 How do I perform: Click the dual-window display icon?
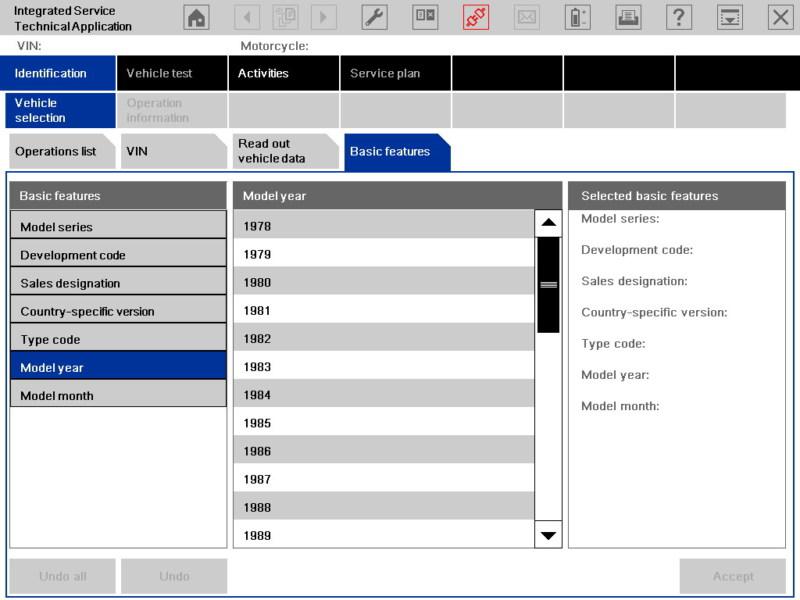click(x=425, y=17)
